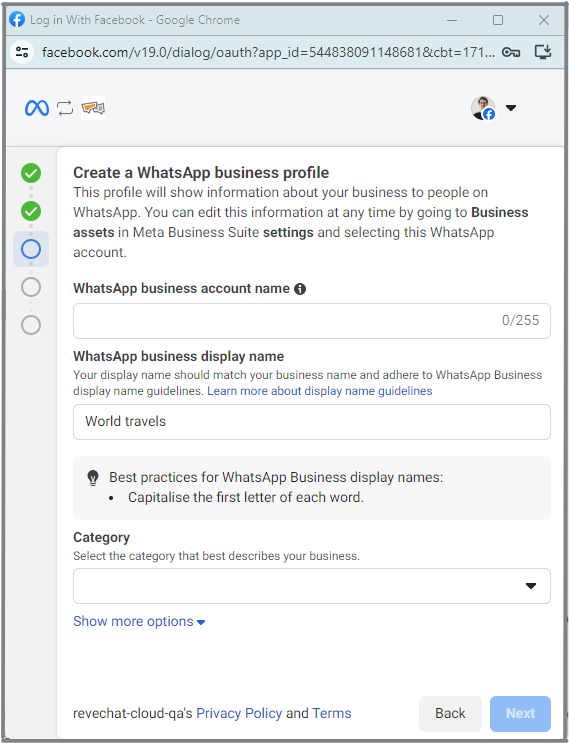The image size is (569, 743).
Task: Select the current third step circle
Action: (x=31, y=249)
